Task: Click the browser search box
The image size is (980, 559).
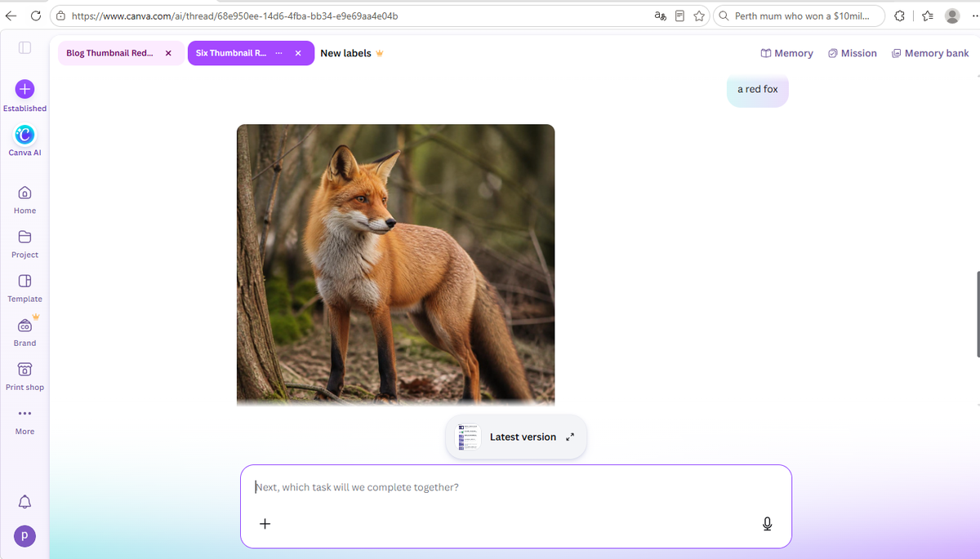Action: click(799, 16)
